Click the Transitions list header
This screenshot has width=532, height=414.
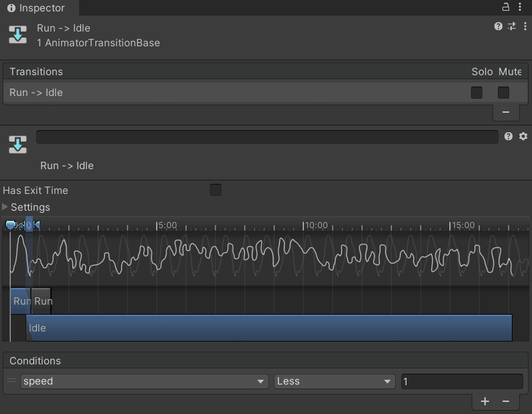(x=265, y=72)
